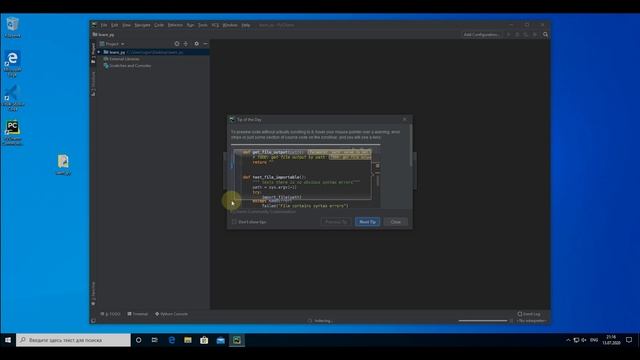Enable the Don't show tips checkbox
Viewport: 640px width, 360px height.
[x=234, y=222]
